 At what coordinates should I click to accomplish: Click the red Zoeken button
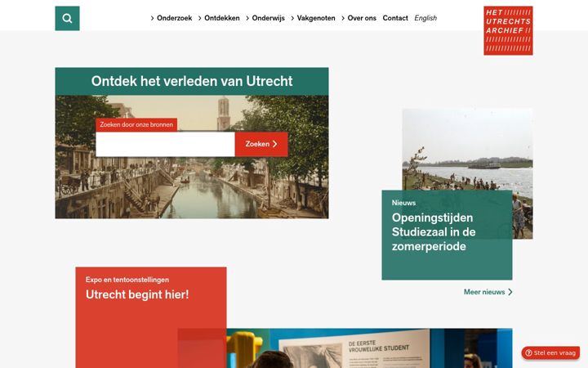pos(261,144)
